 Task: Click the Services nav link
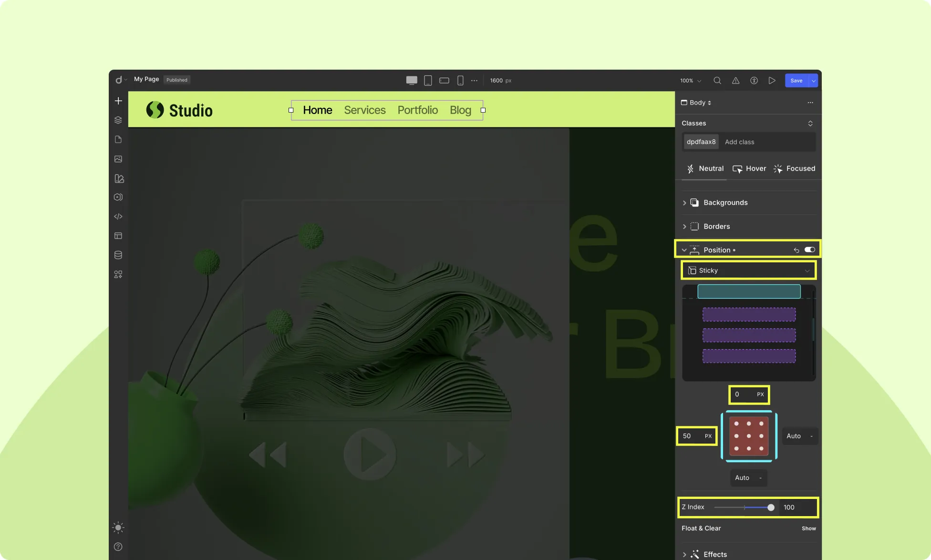365,110
